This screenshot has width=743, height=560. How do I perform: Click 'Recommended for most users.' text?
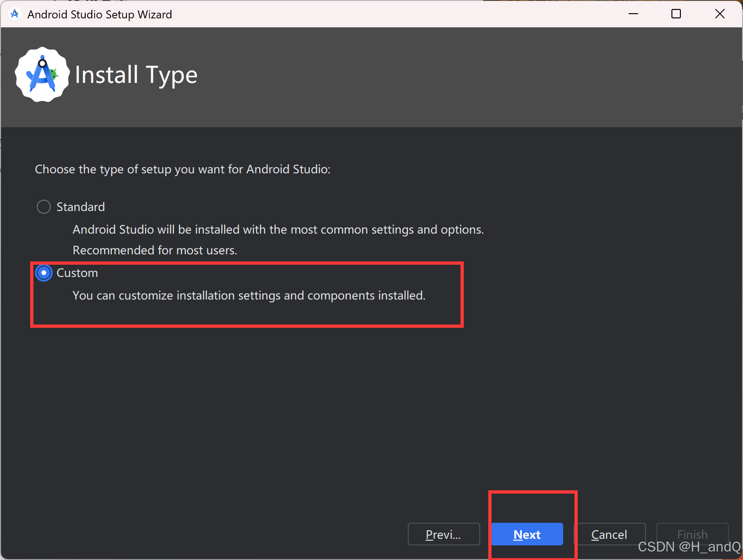click(155, 250)
